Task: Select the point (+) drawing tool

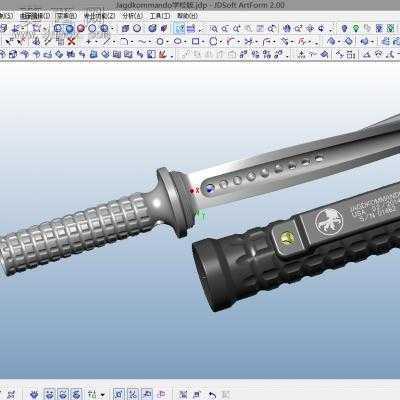Action: click(88, 42)
